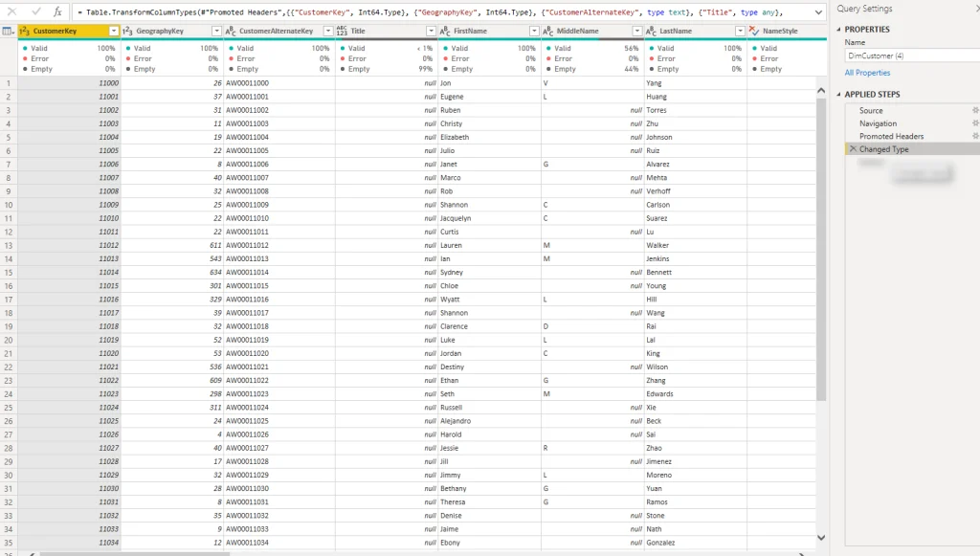Click LastName cell Gonzalez
Viewport: 980px width, 556px height.
[x=696, y=543]
